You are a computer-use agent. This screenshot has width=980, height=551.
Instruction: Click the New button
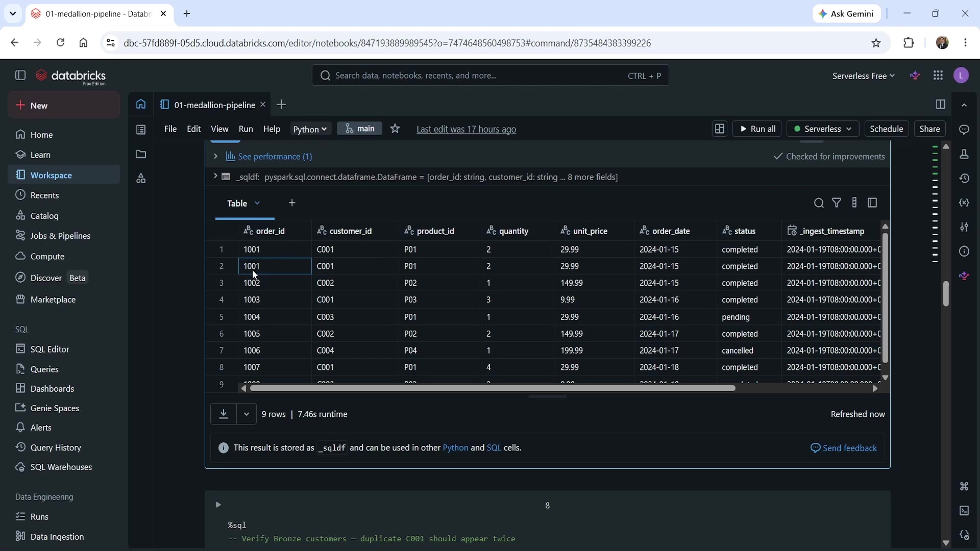click(64, 105)
